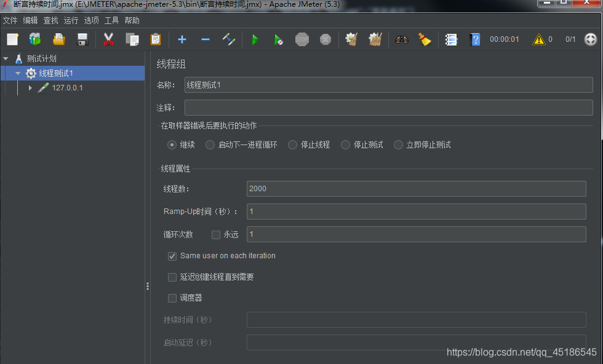Open the 选项 menu

pos(90,20)
